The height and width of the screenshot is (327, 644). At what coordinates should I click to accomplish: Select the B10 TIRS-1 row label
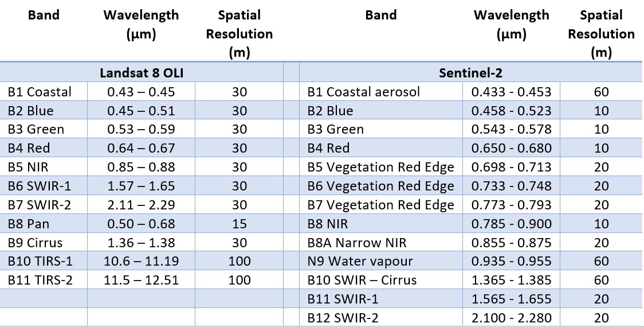click(x=44, y=261)
